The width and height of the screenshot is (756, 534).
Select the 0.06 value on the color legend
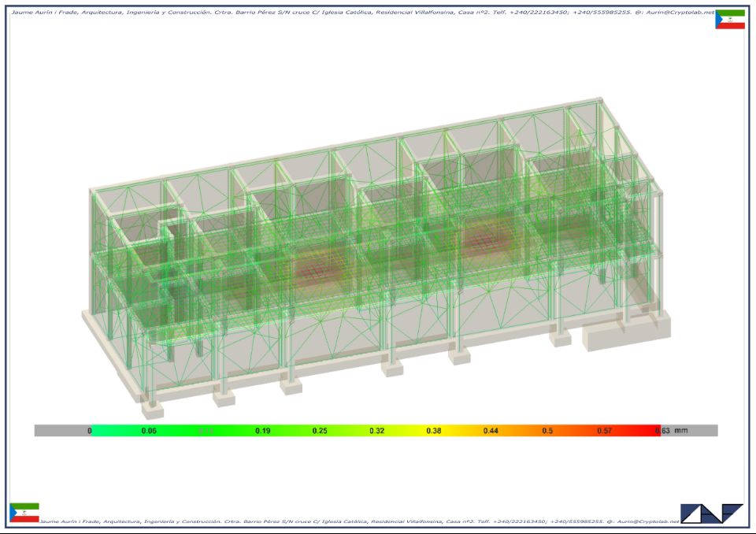[148, 431]
